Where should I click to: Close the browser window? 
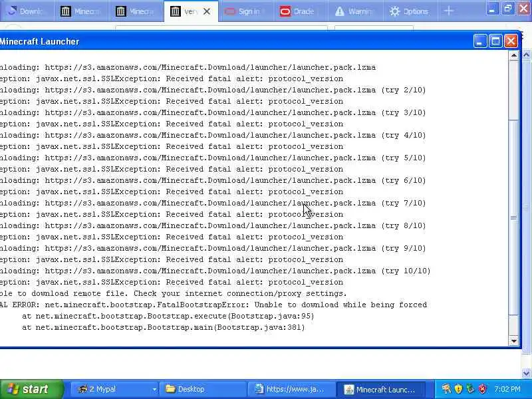(x=523, y=9)
